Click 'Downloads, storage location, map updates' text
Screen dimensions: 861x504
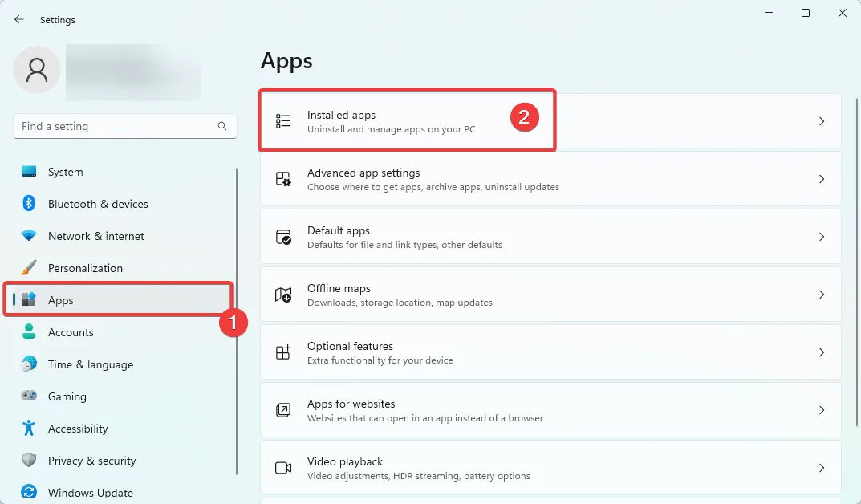coord(400,303)
